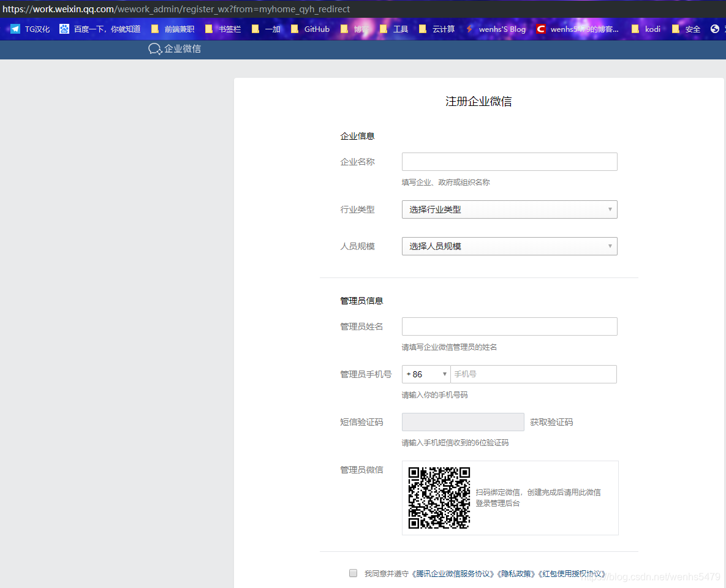
Task: Focus the 手机号 input field
Action: click(534, 374)
